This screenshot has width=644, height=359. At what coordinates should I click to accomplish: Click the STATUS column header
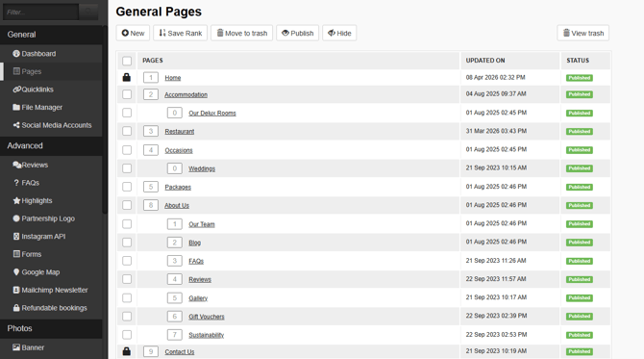coord(578,61)
